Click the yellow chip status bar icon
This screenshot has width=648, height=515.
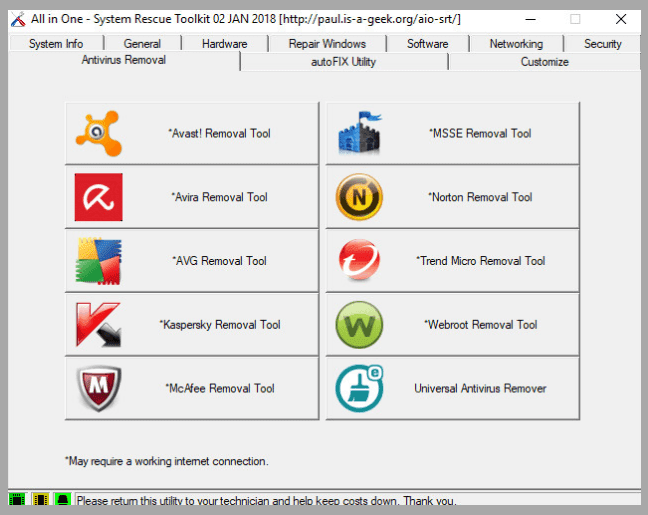(40, 499)
